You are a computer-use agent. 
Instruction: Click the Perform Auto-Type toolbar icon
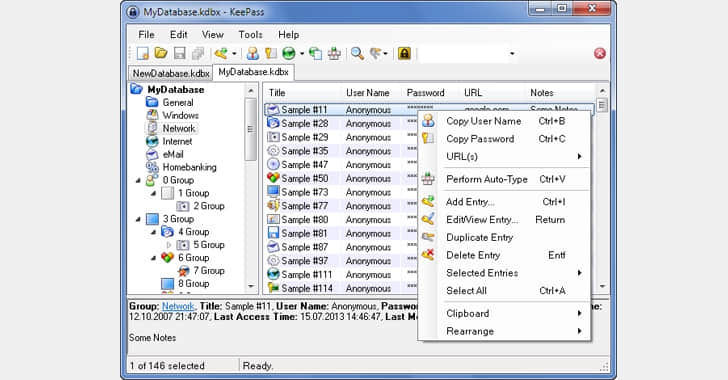[334, 53]
